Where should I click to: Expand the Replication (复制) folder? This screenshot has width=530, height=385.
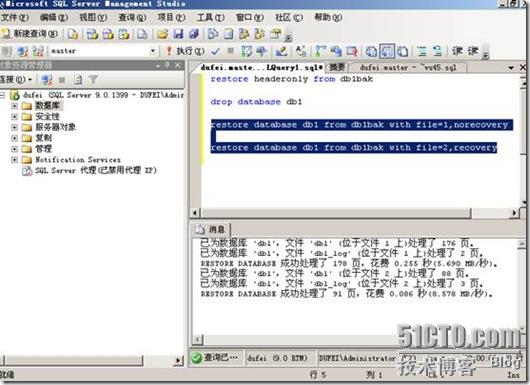[x=14, y=138]
